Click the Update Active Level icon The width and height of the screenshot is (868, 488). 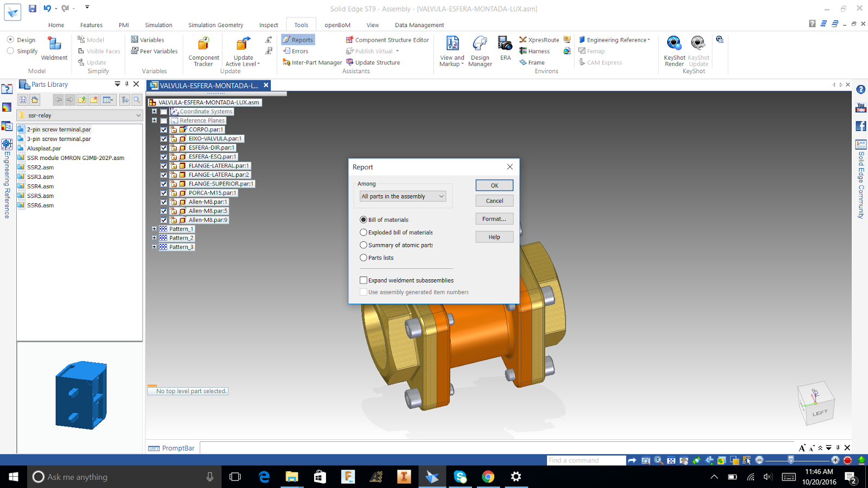(x=243, y=43)
